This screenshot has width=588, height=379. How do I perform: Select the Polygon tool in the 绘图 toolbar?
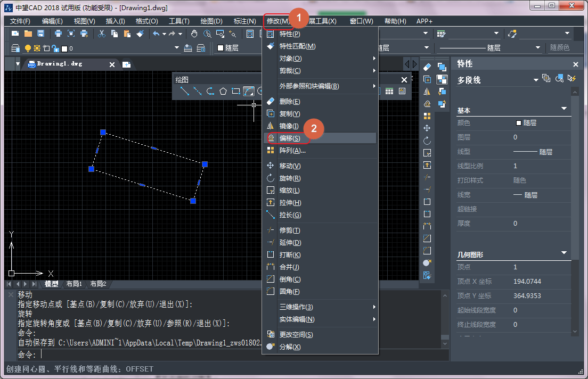click(223, 91)
